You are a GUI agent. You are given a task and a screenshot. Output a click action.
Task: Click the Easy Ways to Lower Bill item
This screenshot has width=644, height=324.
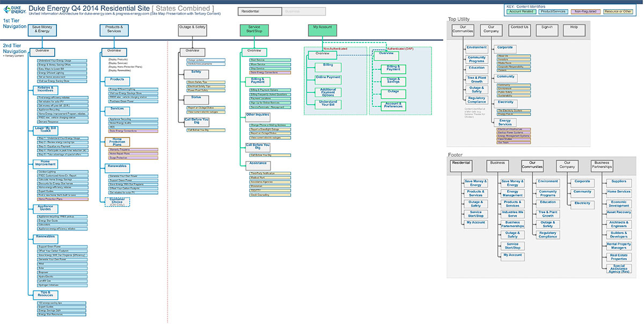[x=61, y=69]
